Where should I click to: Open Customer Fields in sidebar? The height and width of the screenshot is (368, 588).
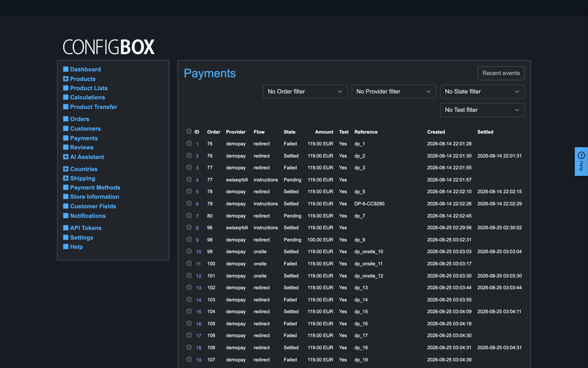click(93, 206)
